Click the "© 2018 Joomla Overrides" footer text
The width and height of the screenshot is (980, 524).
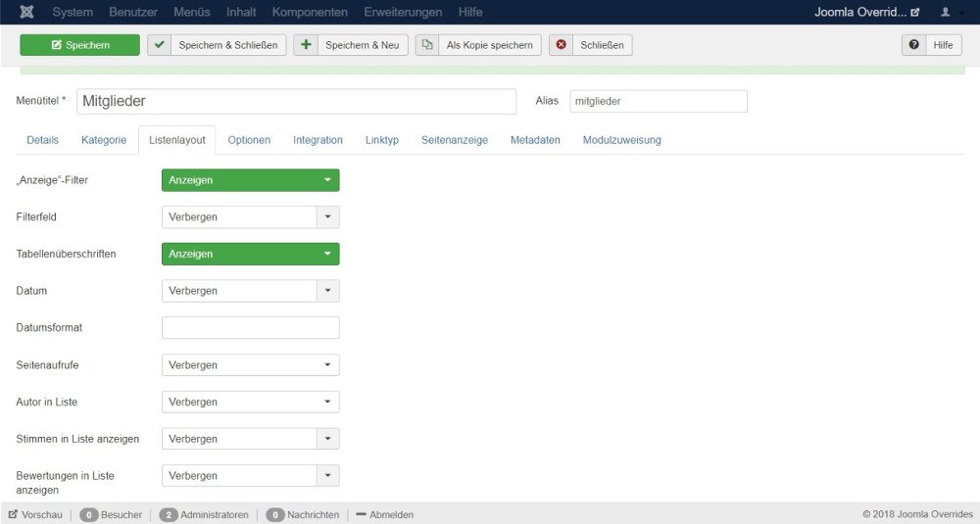click(x=917, y=514)
